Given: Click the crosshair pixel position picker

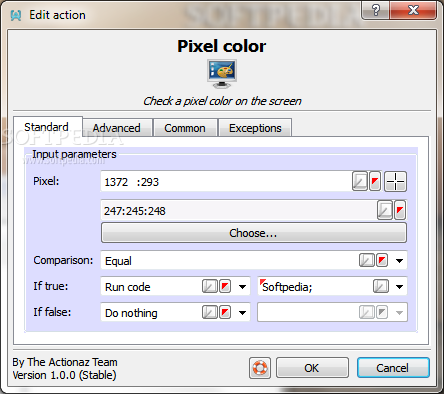Looking at the screenshot, I should coord(395,182).
